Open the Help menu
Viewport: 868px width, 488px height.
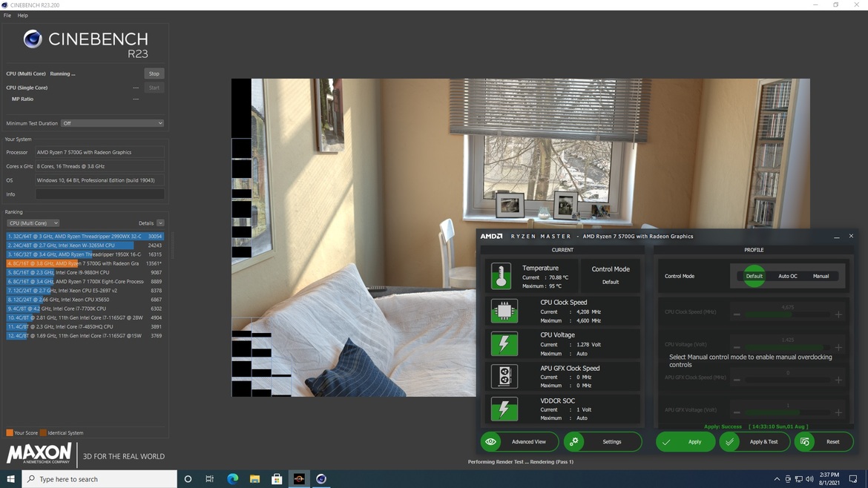[x=23, y=16]
